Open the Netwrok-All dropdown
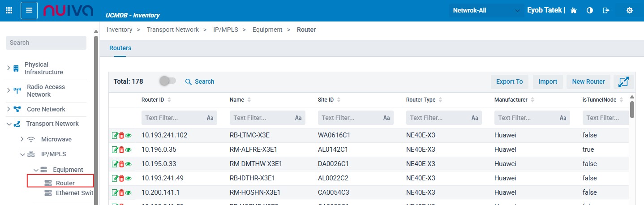The height and width of the screenshot is (205, 644). 487,10
